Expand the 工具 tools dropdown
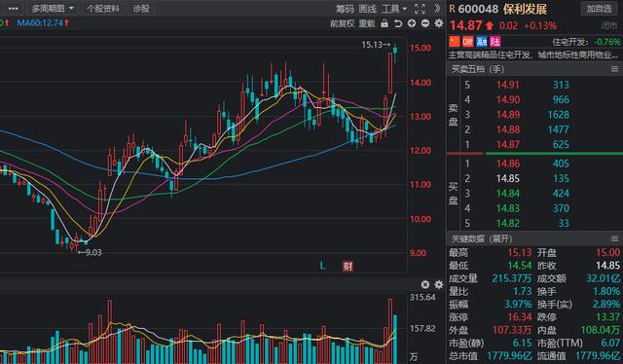The height and width of the screenshot is (364, 623). (394, 9)
